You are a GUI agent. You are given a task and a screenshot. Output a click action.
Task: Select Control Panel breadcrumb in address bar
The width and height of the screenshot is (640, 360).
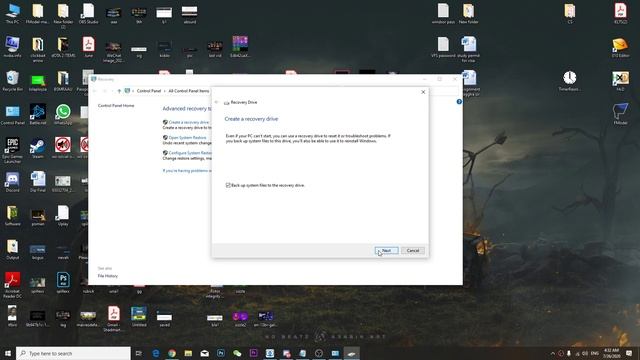click(x=149, y=91)
